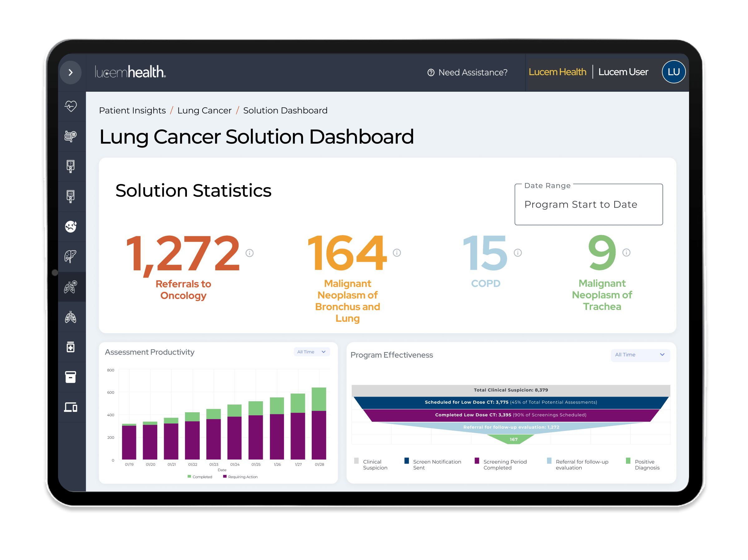
Task: Open the medicine bottle sidebar icon
Action: tap(71, 347)
